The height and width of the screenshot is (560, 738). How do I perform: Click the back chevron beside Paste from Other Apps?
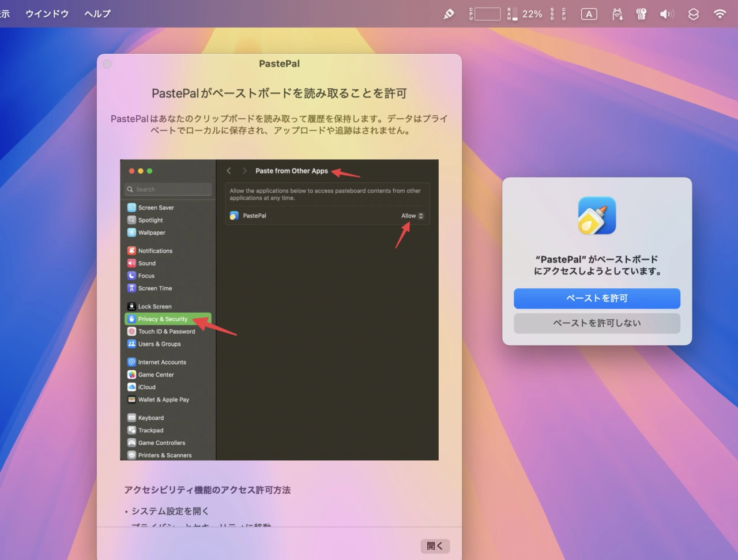pos(229,171)
